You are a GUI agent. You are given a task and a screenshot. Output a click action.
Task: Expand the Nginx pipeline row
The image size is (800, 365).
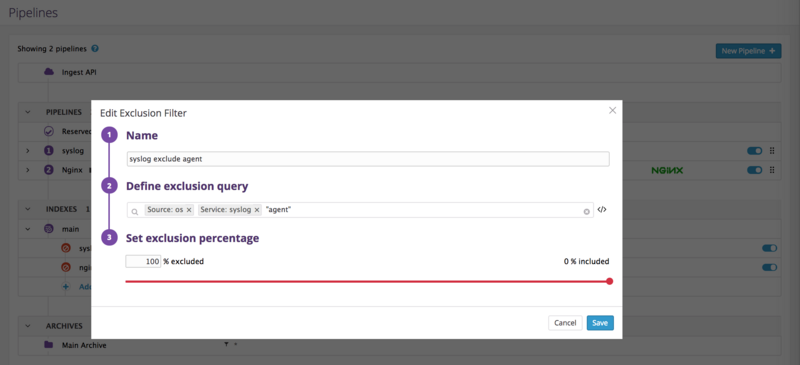(28, 170)
